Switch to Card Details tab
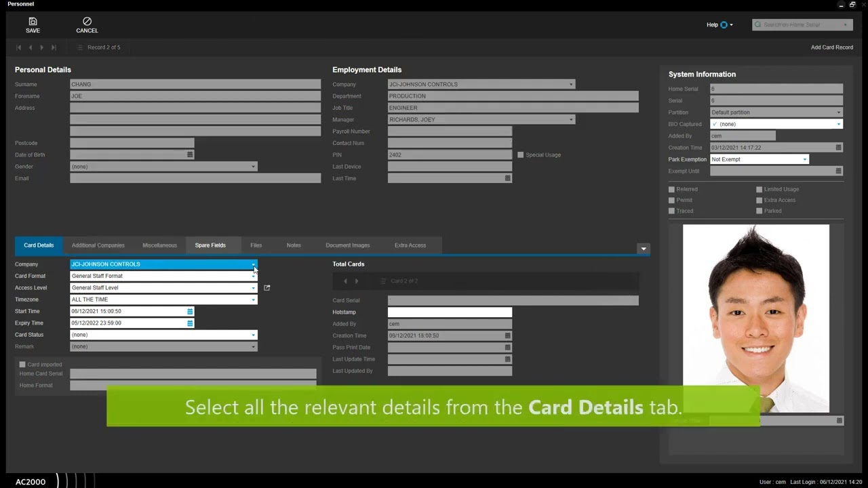This screenshot has width=868, height=488. point(39,245)
